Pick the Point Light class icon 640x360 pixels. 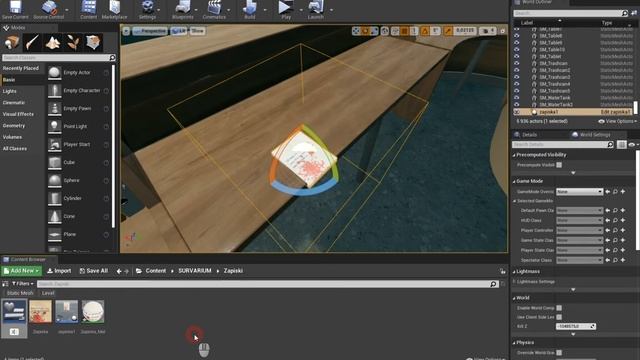[x=54, y=127]
